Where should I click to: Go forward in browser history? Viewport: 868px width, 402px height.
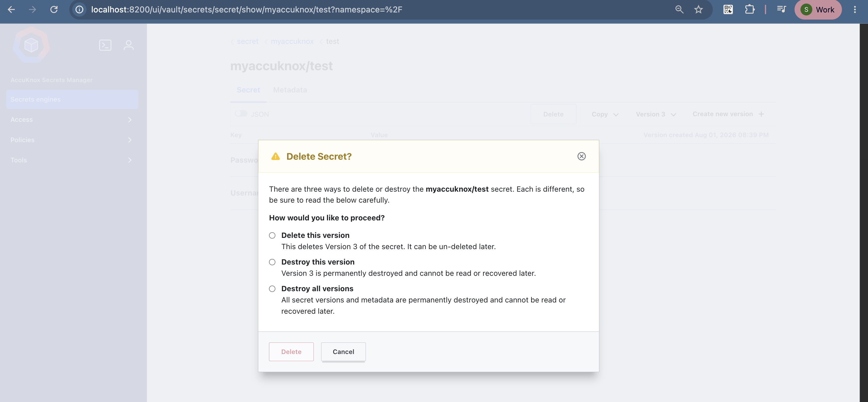click(x=32, y=9)
